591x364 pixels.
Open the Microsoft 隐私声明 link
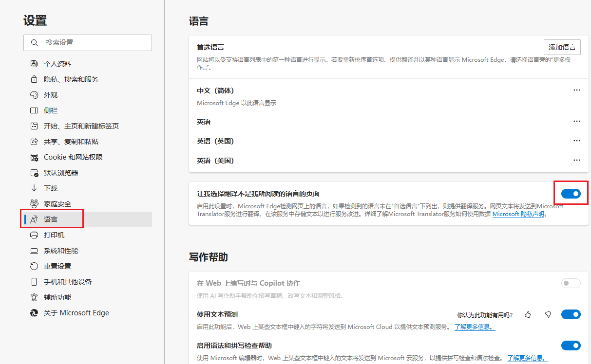(518, 214)
